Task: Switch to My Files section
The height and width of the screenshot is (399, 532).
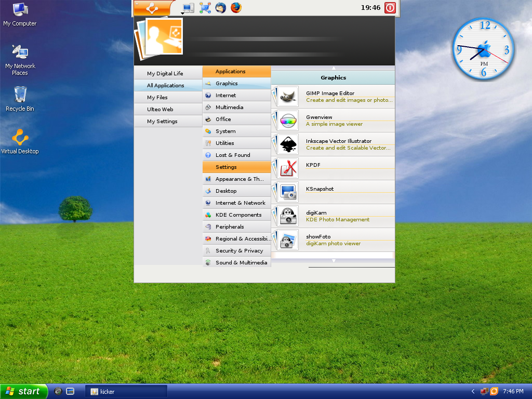Action: pos(157,98)
